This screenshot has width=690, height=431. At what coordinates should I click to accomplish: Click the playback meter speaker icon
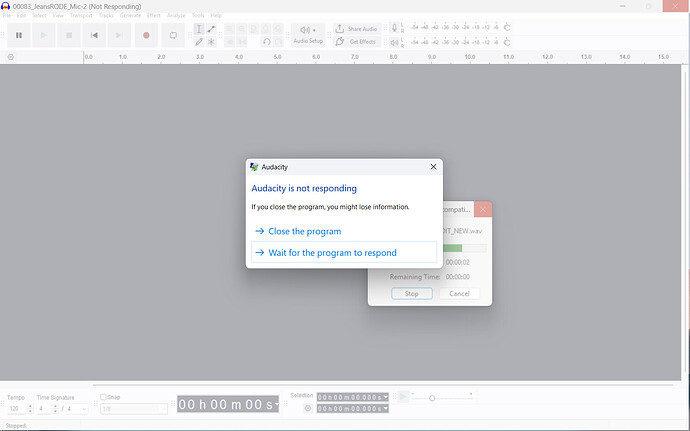394,43
